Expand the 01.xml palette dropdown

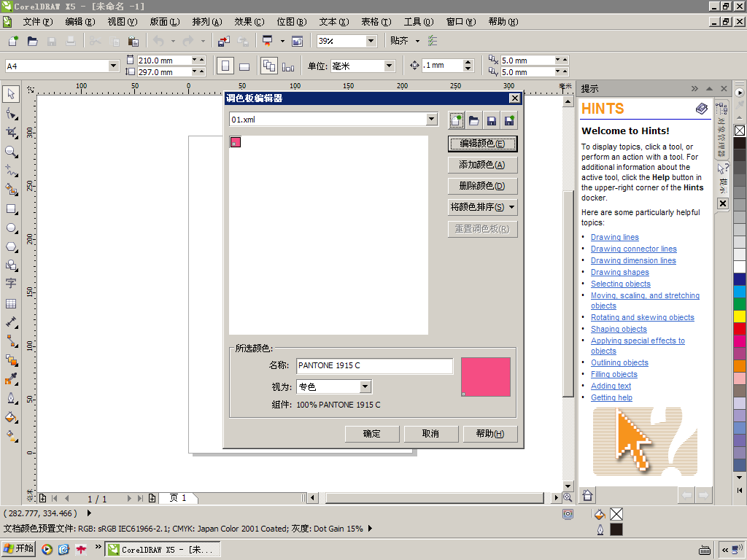[432, 120]
